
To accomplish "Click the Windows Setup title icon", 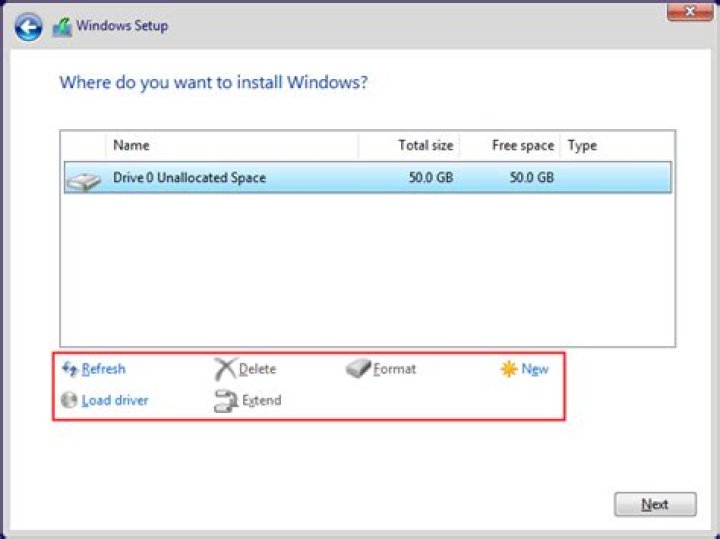I will click(x=62, y=28).
